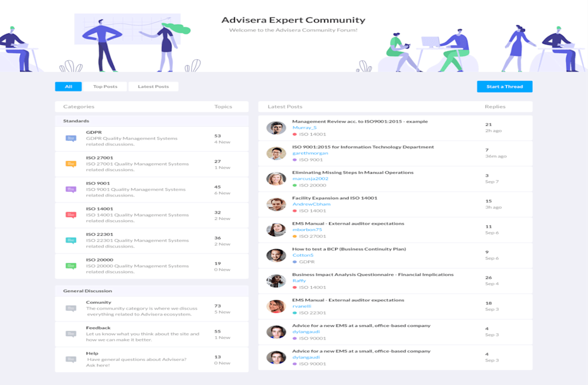Open the Comunity category title
Screen dimensions: 588x385
(99, 302)
